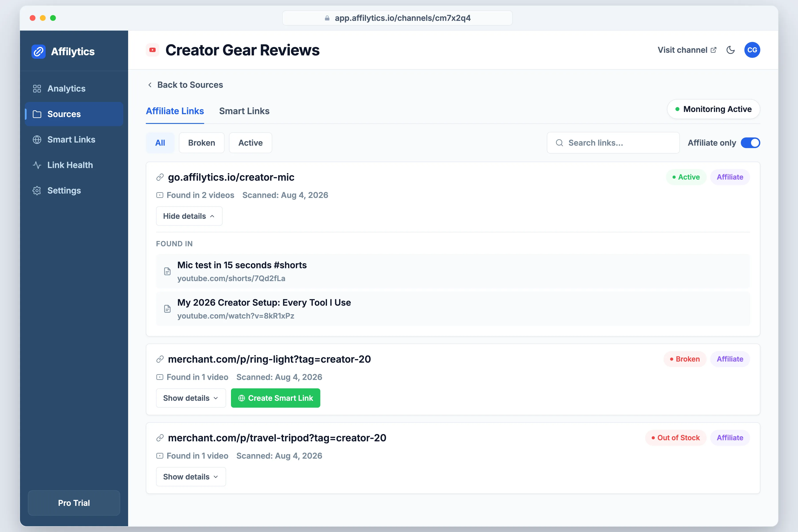Open Sources in the sidebar

click(x=74, y=114)
